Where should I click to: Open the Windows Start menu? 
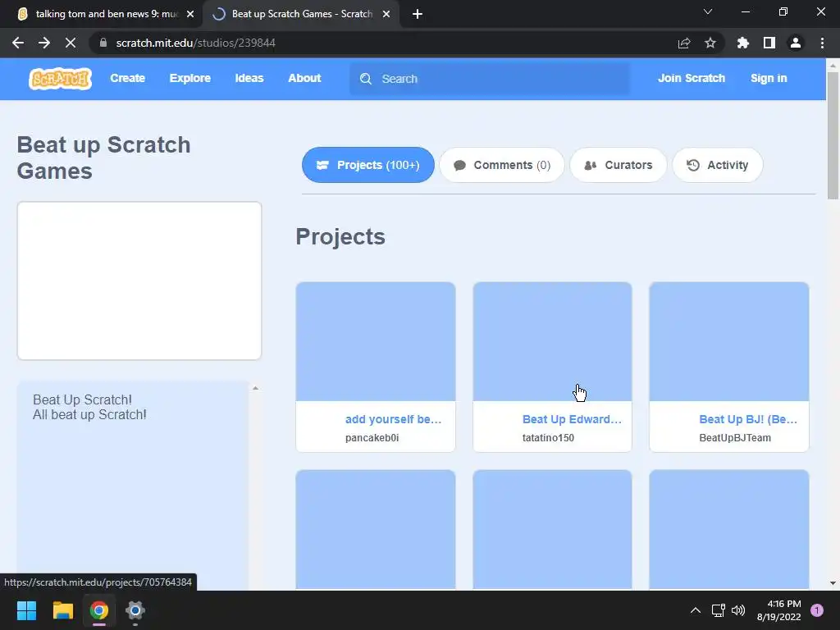26,610
